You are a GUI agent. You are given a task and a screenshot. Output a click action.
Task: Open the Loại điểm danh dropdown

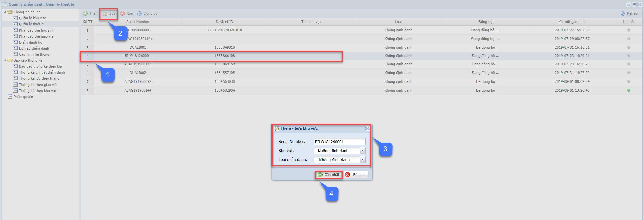pos(362,160)
